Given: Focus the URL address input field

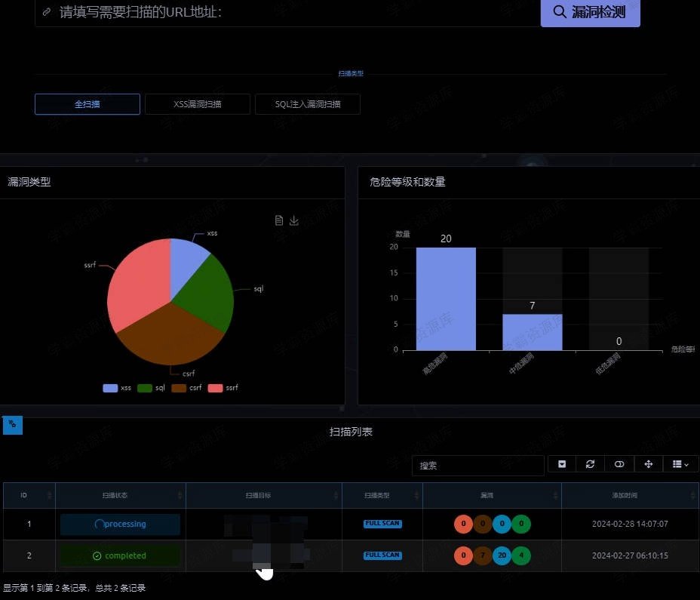Looking at the screenshot, I should coord(287,13).
